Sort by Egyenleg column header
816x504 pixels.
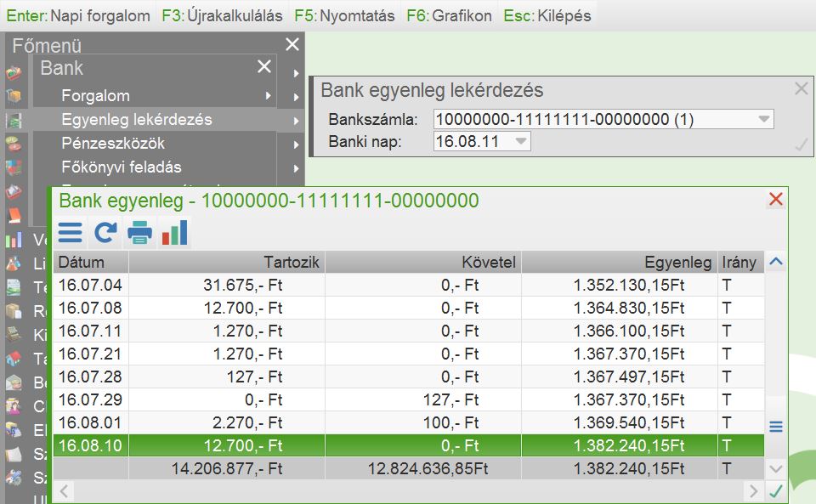pos(620,262)
